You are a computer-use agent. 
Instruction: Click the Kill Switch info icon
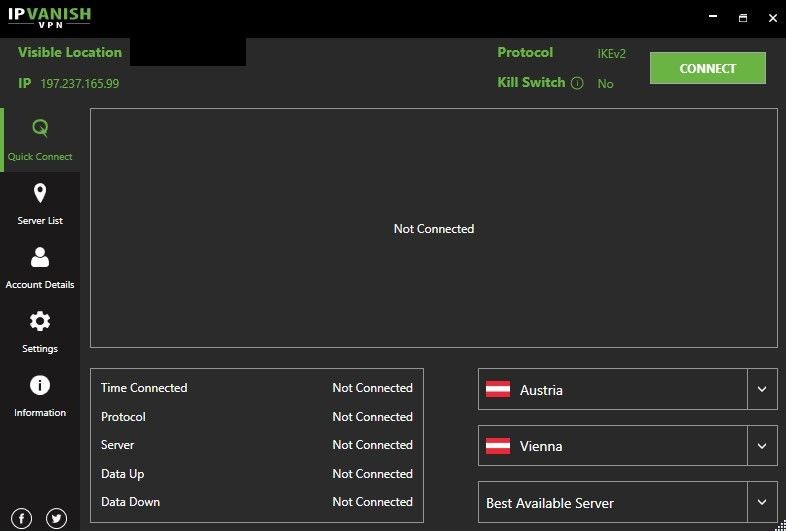tap(577, 83)
